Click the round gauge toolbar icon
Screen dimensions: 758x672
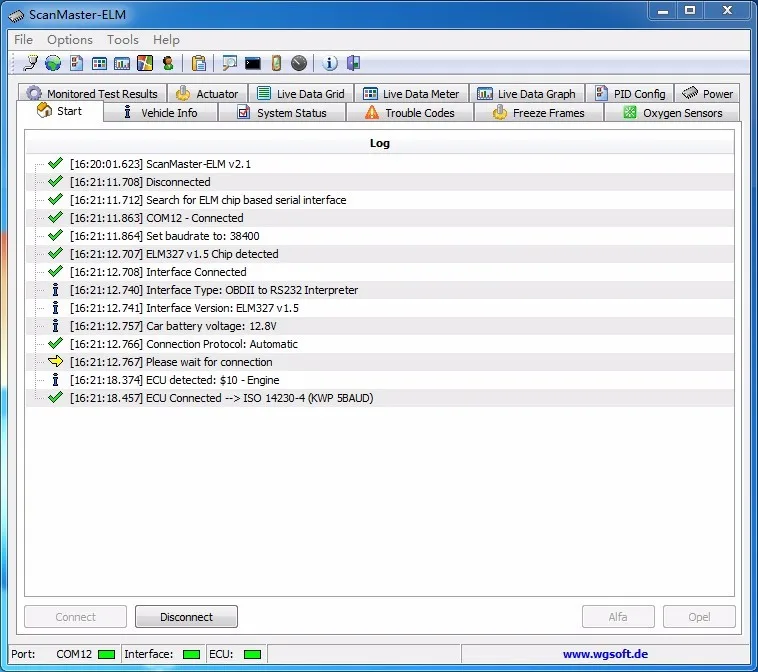click(x=299, y=63)
